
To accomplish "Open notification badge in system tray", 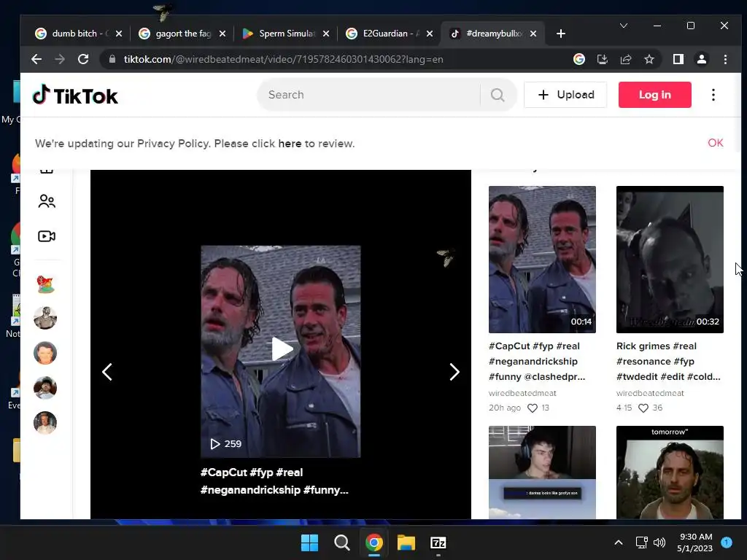I will [x=727, y=542].
